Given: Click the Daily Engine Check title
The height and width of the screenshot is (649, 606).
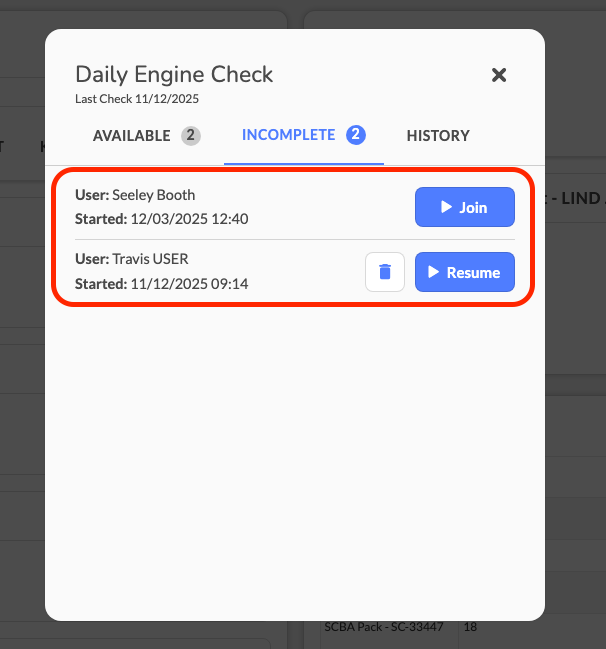Looking at the screenshot, I should point(174,74).
